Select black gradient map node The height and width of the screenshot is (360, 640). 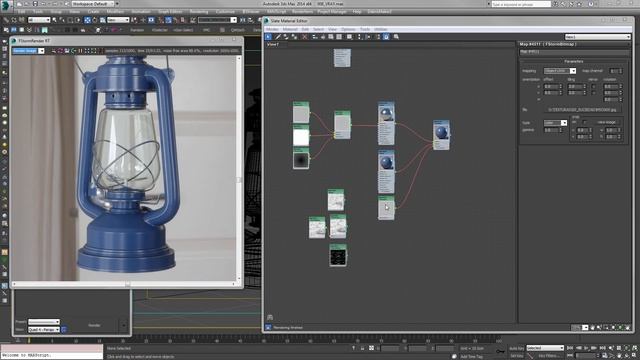pos(301,158)
